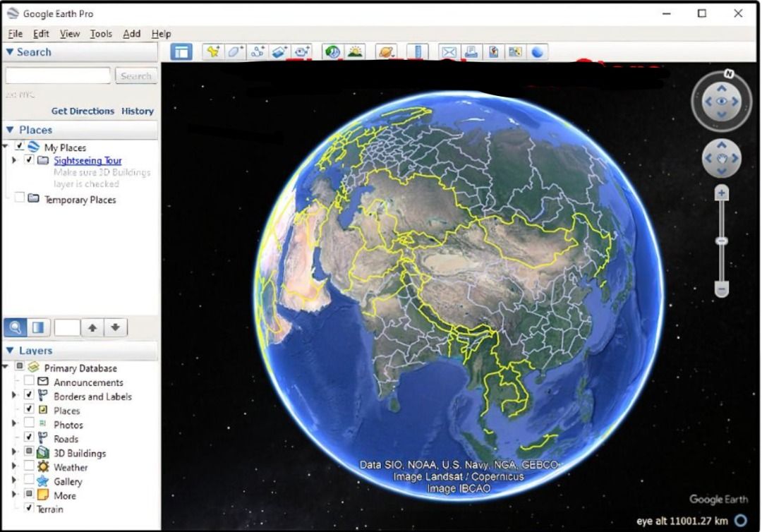This screenshot has width=762, height=532.
Task: Zoom in with the plus button
Action: point(722,193)
